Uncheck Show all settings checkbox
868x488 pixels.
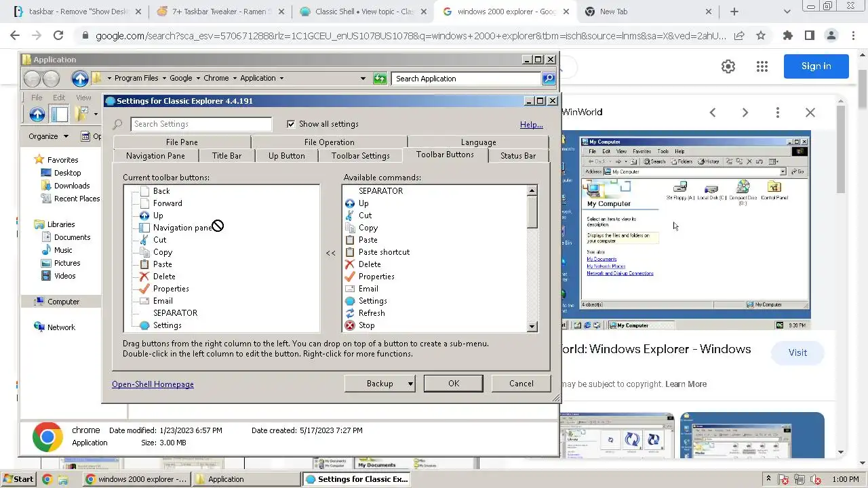point(291,124)
